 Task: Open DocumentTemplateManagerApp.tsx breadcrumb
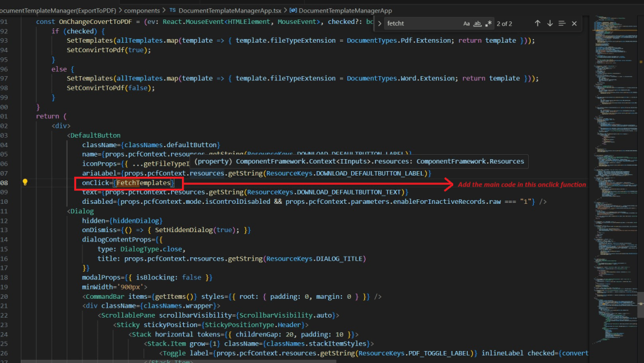(230, 11)
